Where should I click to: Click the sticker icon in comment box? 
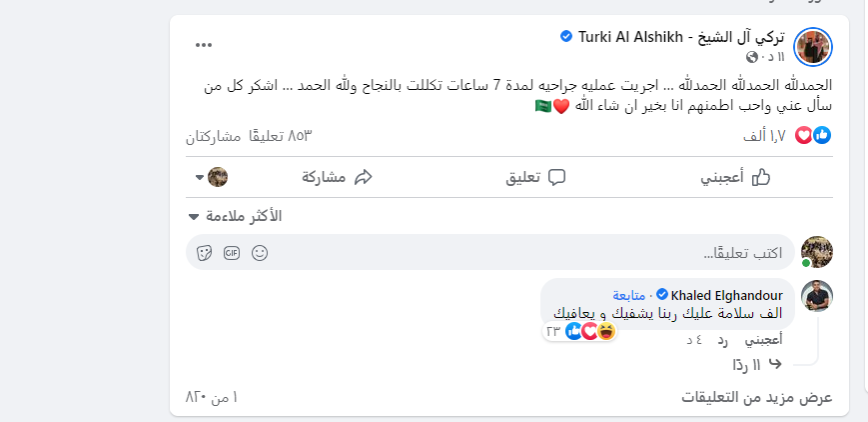(x=204, y=252)
